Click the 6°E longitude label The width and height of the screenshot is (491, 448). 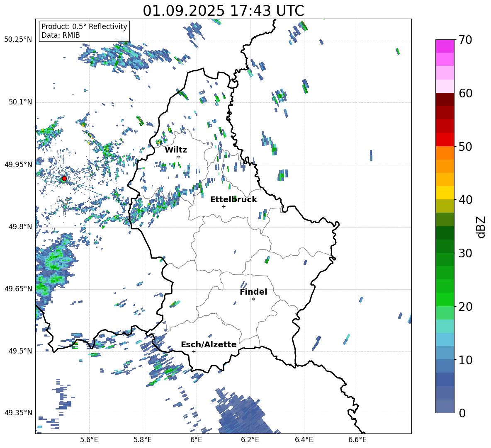[x=196, y=440]
